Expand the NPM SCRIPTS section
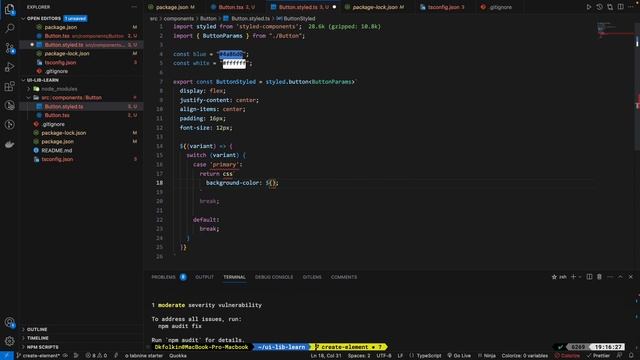The height and width of the screenshot is (360, 640). coord(42,347)
